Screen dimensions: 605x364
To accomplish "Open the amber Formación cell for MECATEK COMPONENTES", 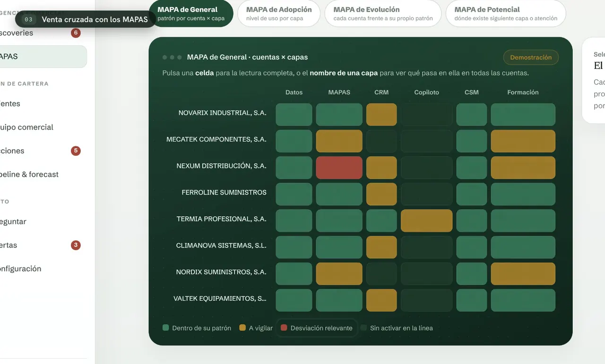I will coord(523,141).
